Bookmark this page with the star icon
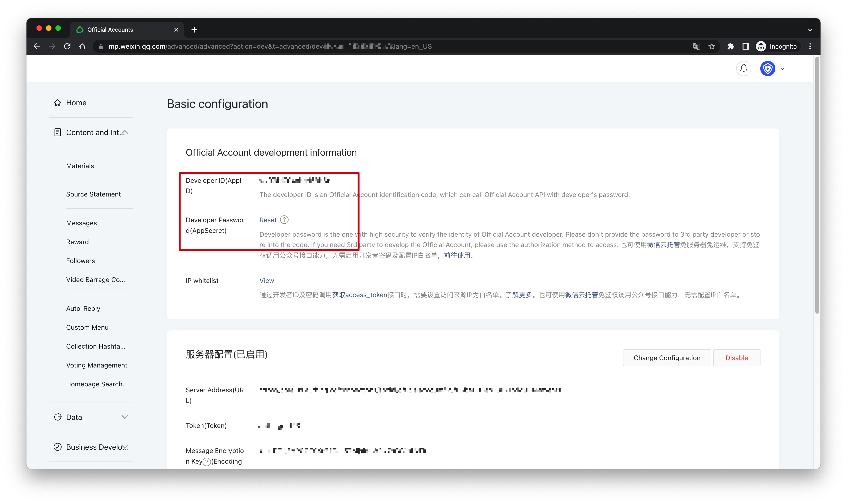This screenshot has height=504, width=847. point(712,47)
